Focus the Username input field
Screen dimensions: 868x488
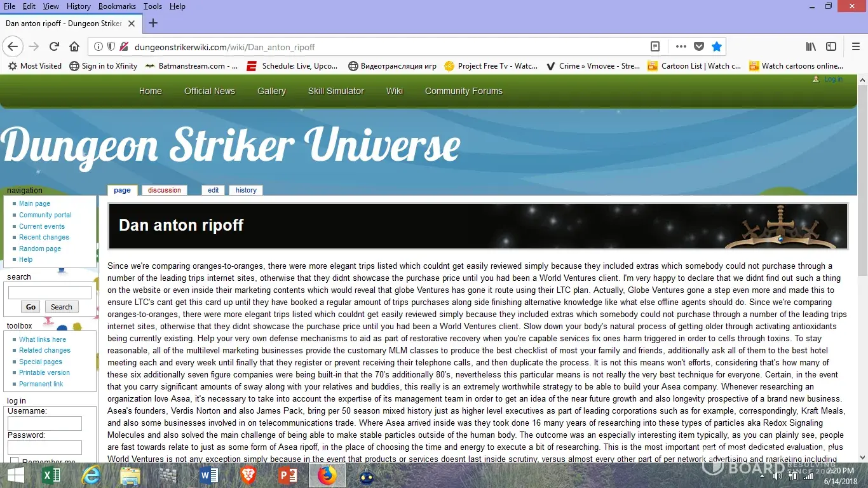pos(44,424)
